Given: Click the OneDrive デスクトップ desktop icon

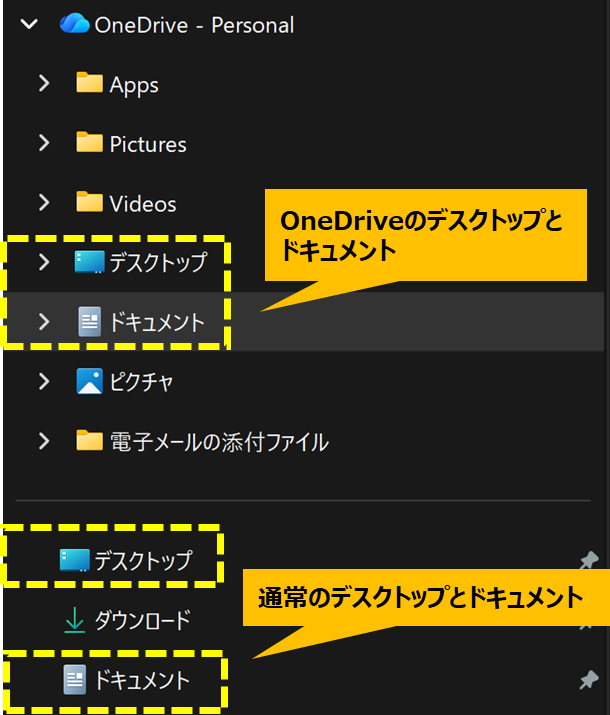Looking at the screenshot, I should click(x=89, y=263).
